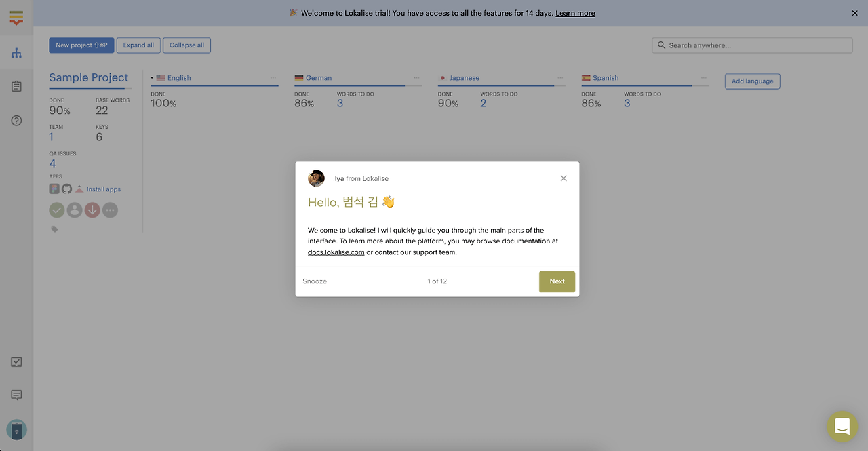Open the Intercom chat bubble
868x451 pixels.
(842, 426)
